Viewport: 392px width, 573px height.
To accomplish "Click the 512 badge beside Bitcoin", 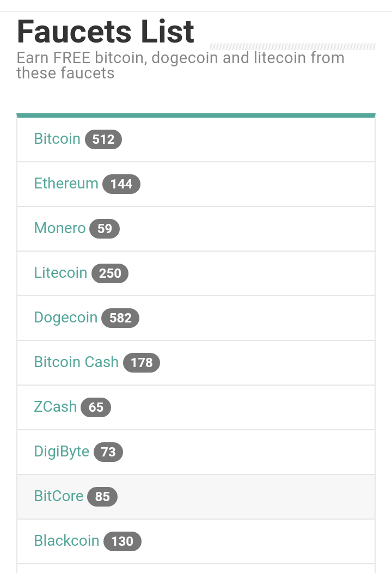I will (x=103, y=139).
